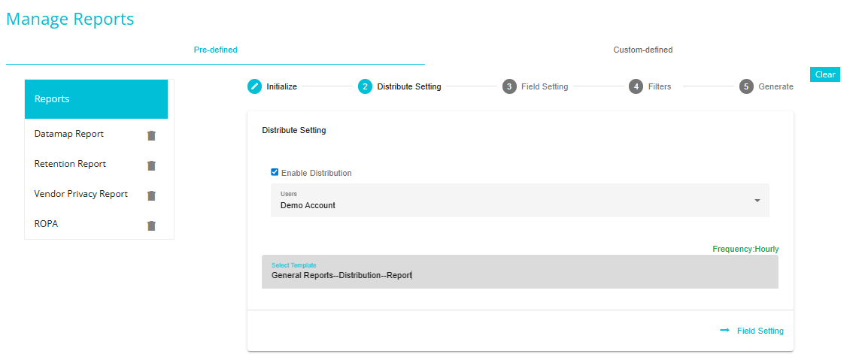
Task: Uncheck the Enable Distribution checkbox
Action: [275, 172]
